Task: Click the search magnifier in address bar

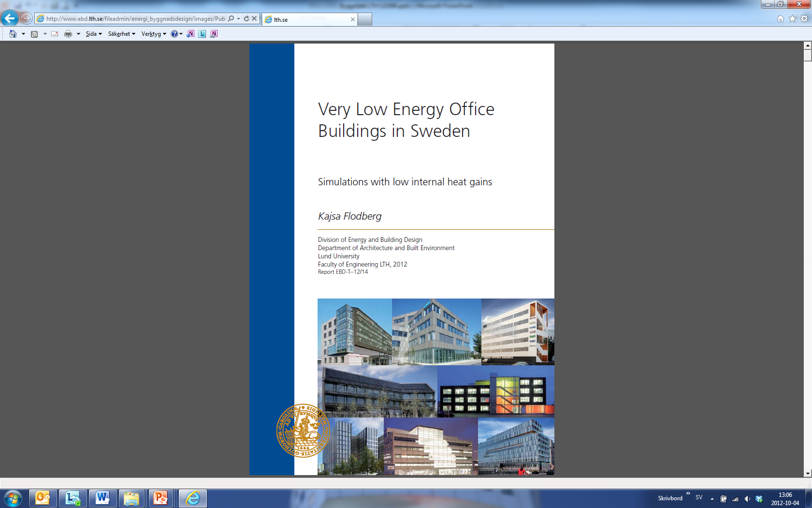Action: coord(231,19)
